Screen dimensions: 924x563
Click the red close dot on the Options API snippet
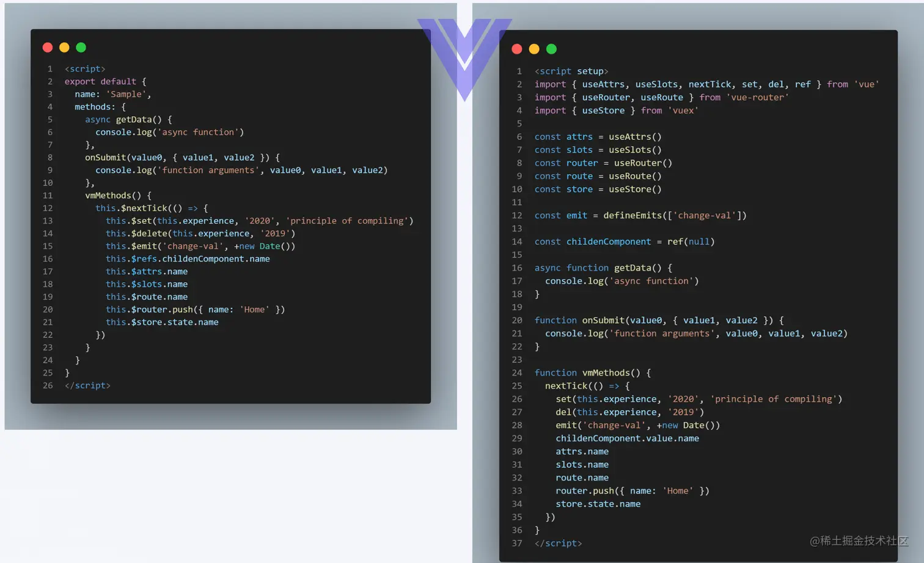pos(48,48)
